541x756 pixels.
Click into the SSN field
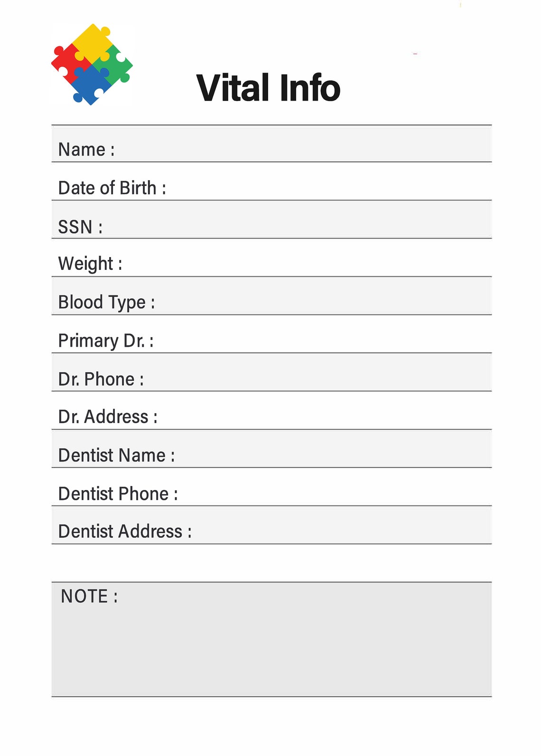click(x=271, y=220)
